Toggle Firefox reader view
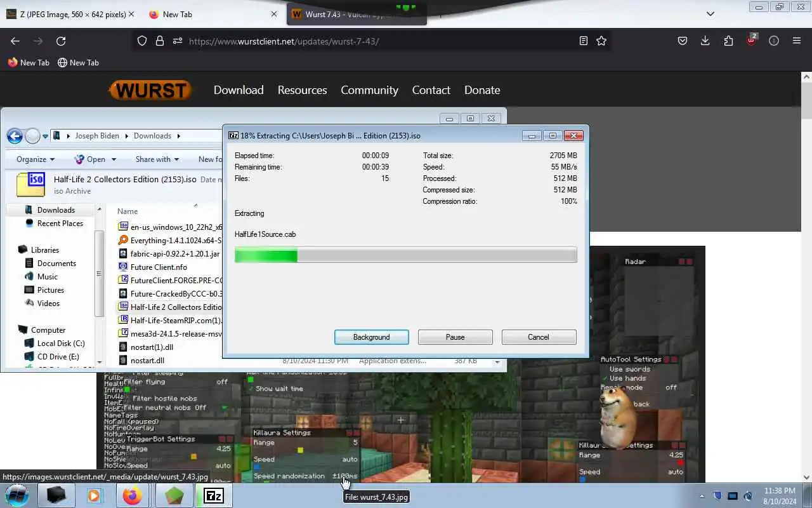Viewport: 812px width, 508px height. click(x=584, y=41)
